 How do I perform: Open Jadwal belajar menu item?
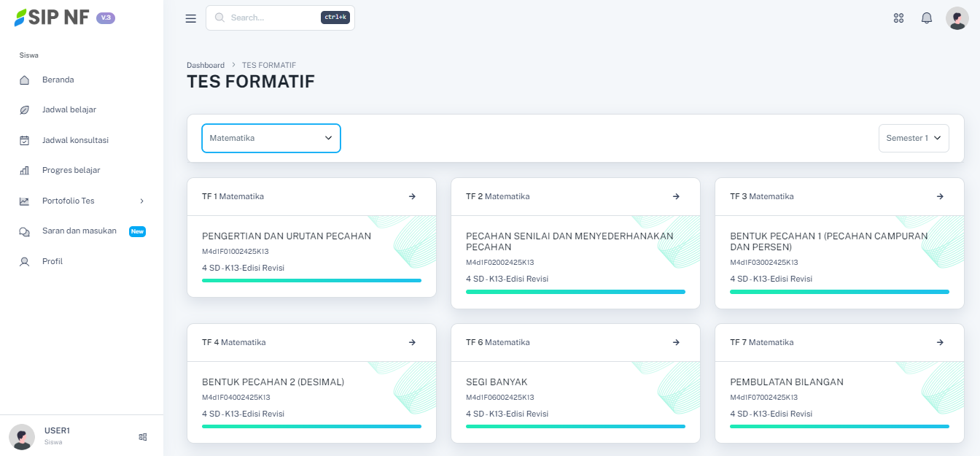[x=69, y=109]
